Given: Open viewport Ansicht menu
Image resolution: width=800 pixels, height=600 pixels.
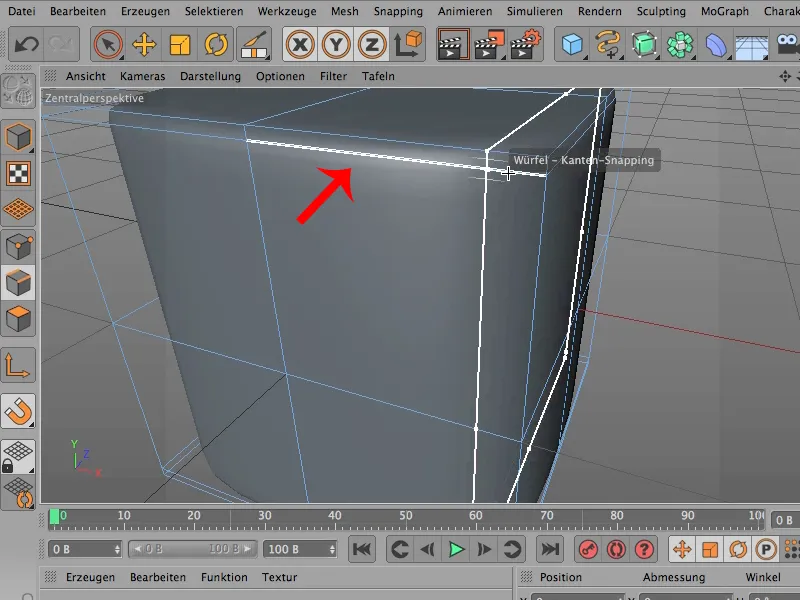Looking at the screenshot, I should click(x=86, y=76).
